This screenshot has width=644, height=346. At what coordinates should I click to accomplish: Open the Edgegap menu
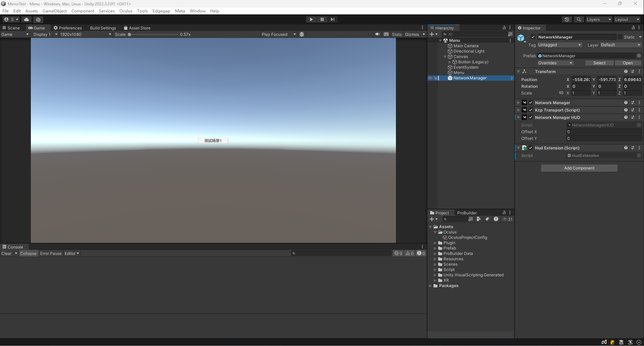pos(161,11)
